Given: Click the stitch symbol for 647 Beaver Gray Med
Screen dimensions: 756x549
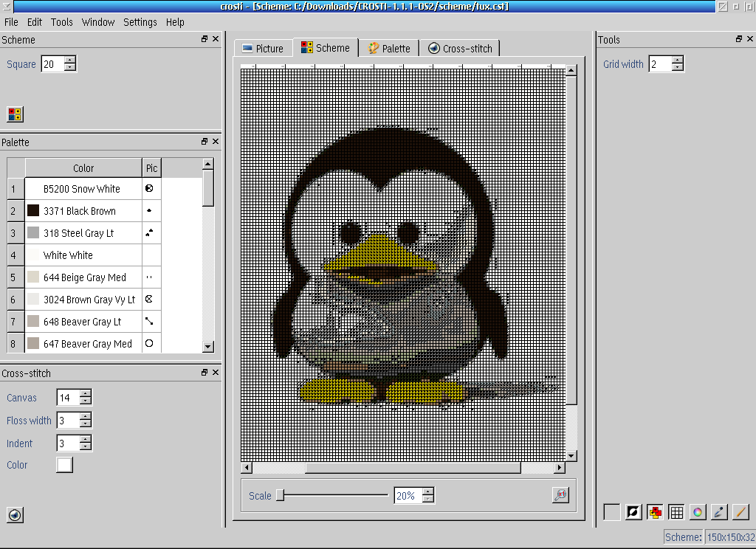Looking at the screenshot, I should point(149,344).
